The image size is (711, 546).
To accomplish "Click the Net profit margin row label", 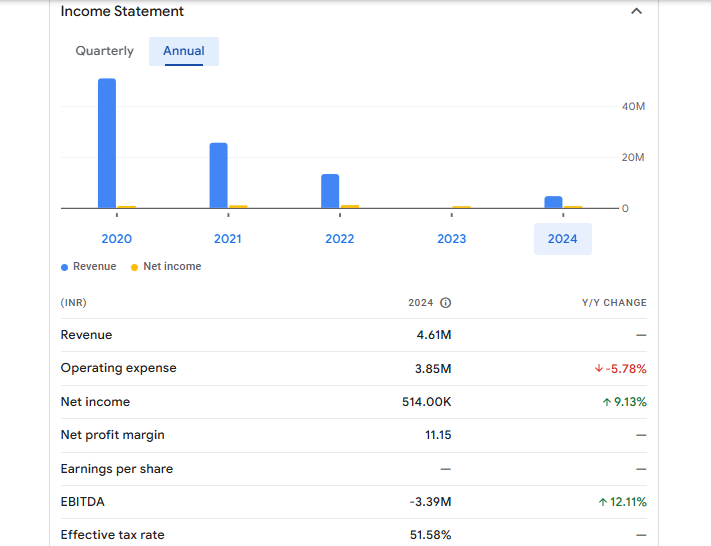I will click(x=112, y=435).
